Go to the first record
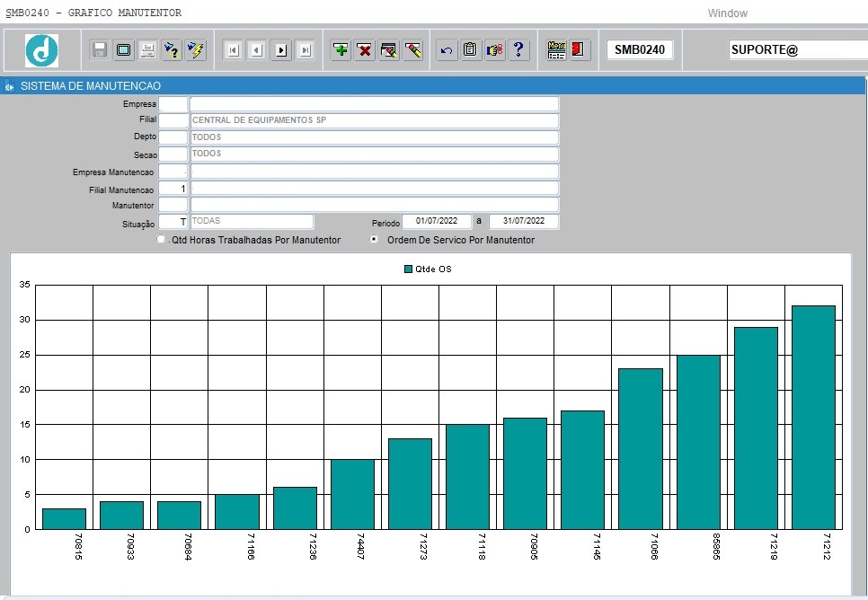The image size is (868, 600). coord(233,50)
